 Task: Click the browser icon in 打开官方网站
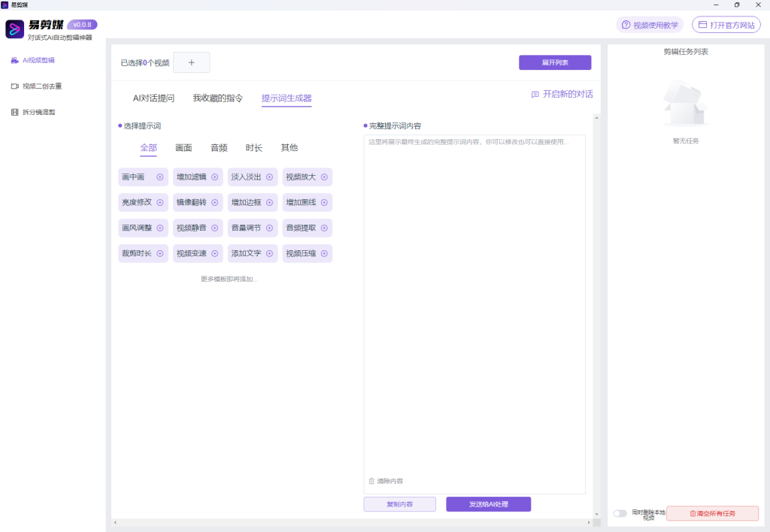click(703, 25)
